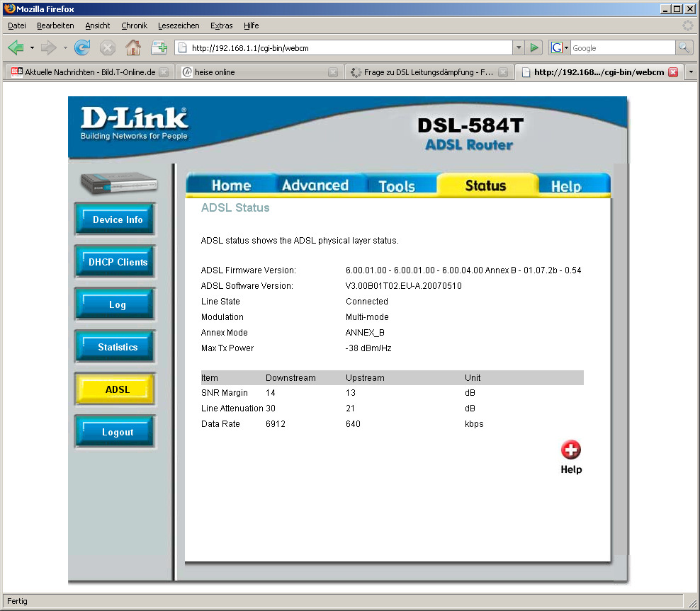Click the Device Info sidebar button

pos(115,219)
